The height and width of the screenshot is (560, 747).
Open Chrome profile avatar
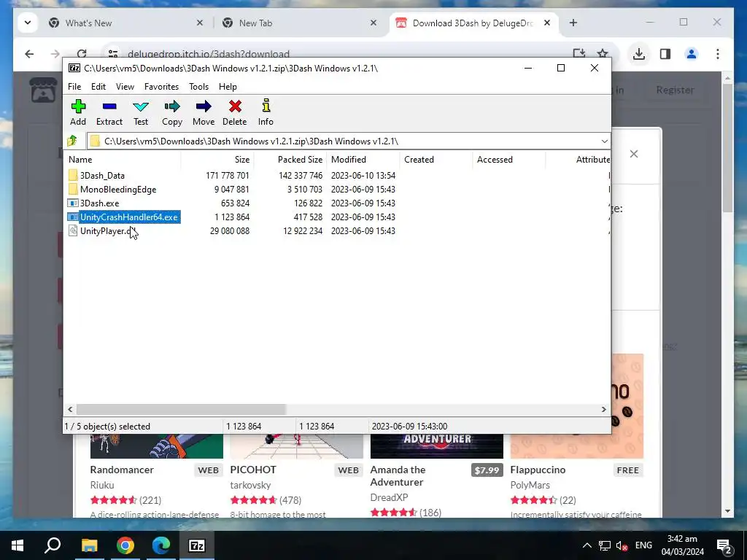(x=692, y=54)
